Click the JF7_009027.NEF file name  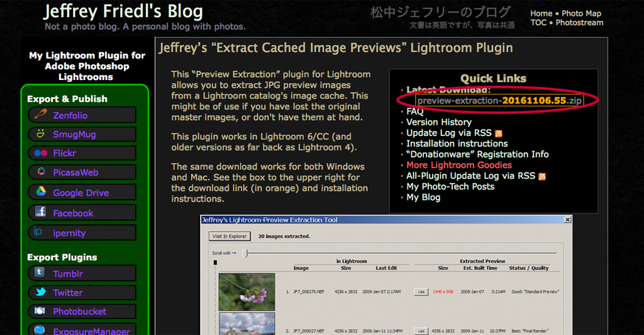(308, 331)
